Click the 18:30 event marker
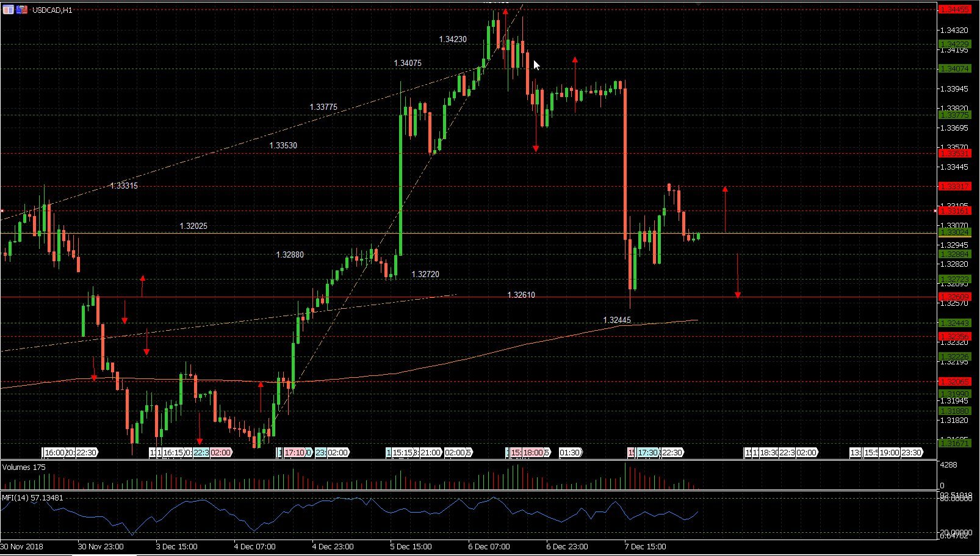Viewport: 980px width, 556px height. (x=769, y=452)
